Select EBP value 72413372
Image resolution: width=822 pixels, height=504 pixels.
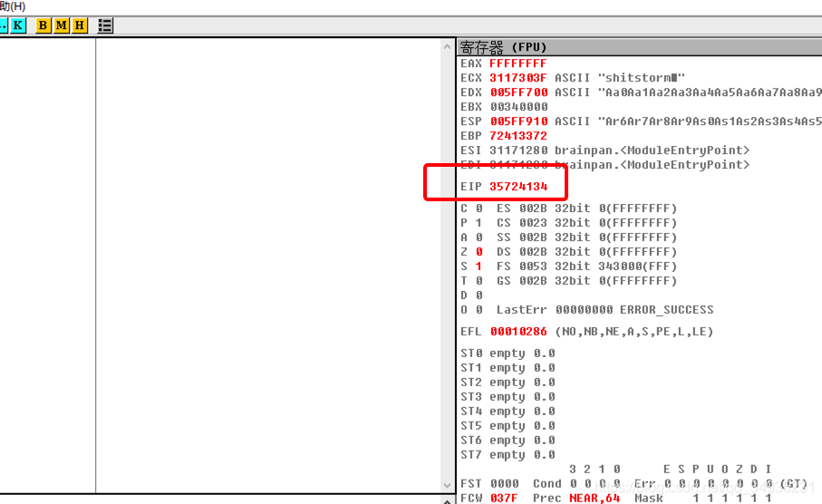(518, 136)
